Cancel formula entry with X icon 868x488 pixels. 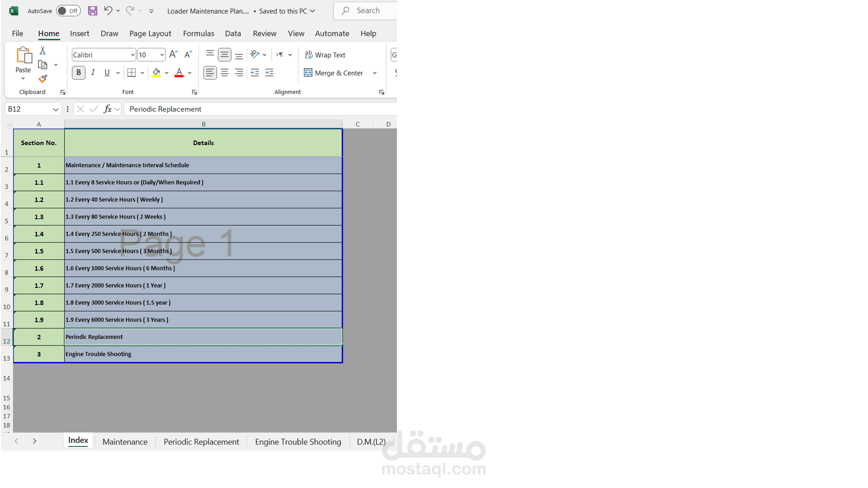point(80,109)
